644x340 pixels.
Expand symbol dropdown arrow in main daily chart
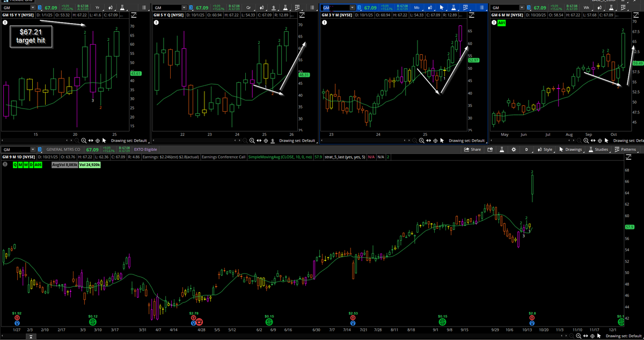33,149
